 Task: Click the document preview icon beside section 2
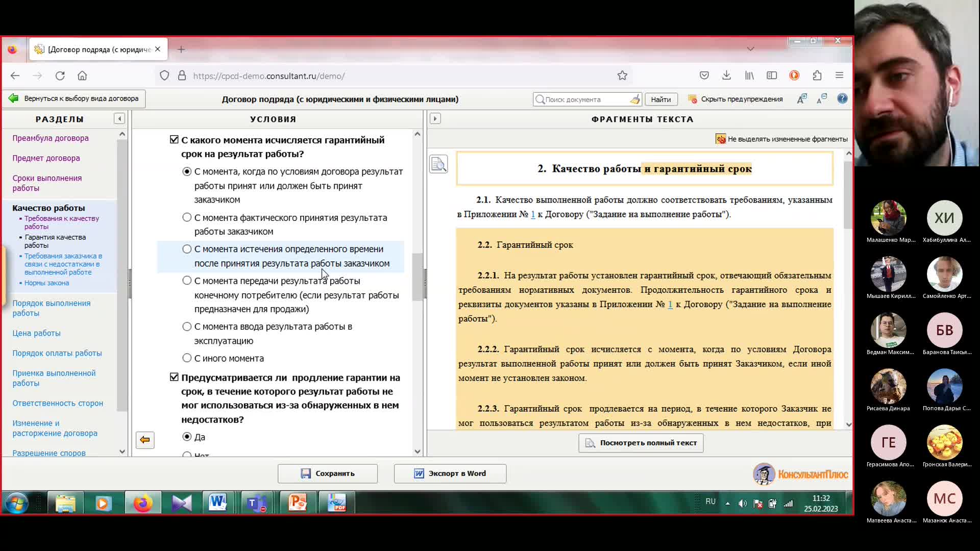point(438,164)
